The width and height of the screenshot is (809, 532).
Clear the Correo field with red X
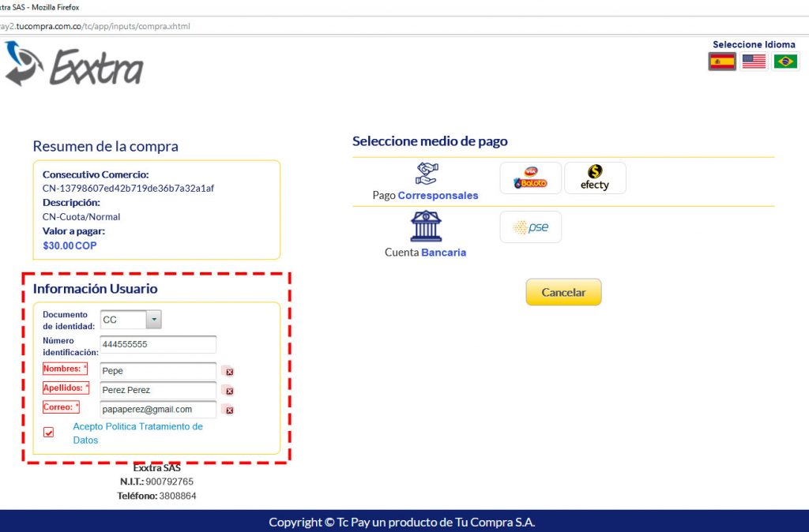(229, 410)
